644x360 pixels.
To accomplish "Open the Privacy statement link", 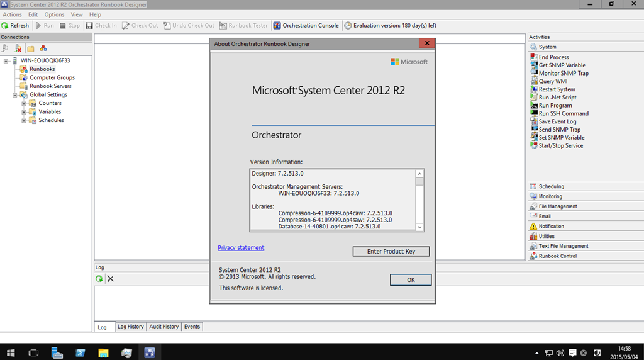I will (241, 248).
